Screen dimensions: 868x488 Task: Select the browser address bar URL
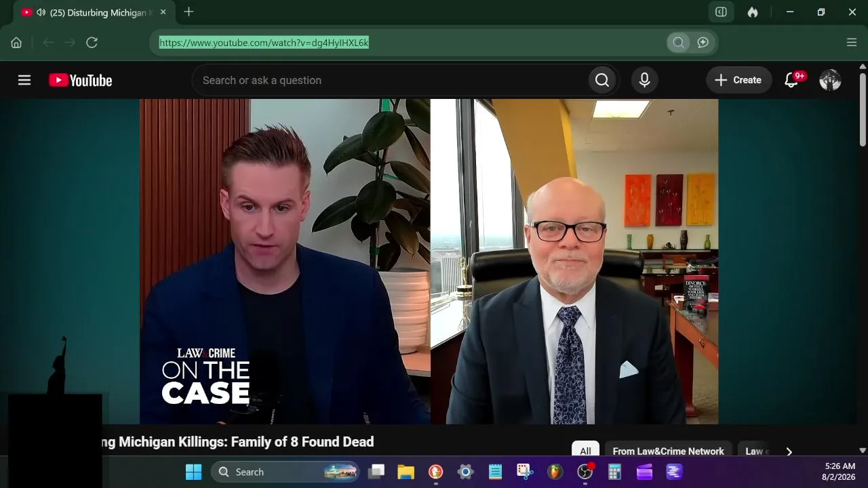[264, 43]
